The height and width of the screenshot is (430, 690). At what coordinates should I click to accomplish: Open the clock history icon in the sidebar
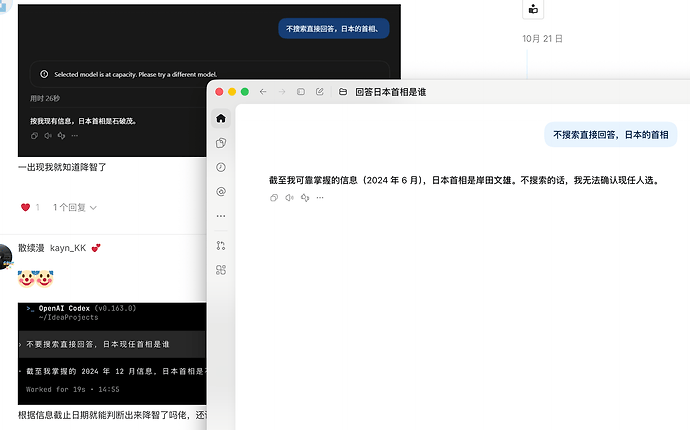(221, 167)
